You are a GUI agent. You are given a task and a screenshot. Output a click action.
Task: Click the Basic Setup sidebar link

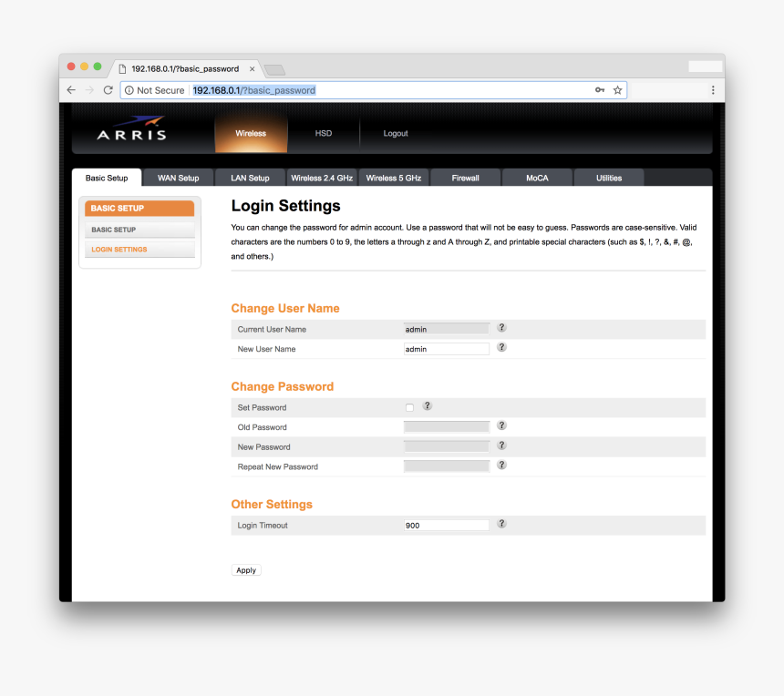(139, 230)
